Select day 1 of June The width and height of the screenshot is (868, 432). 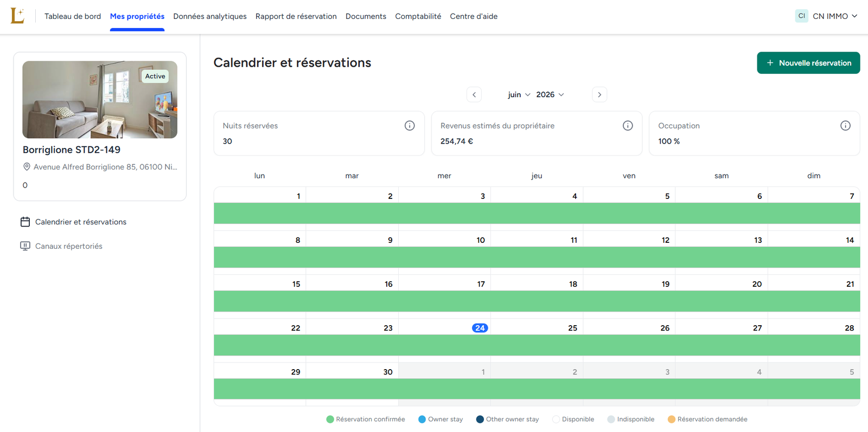point(298,196)
